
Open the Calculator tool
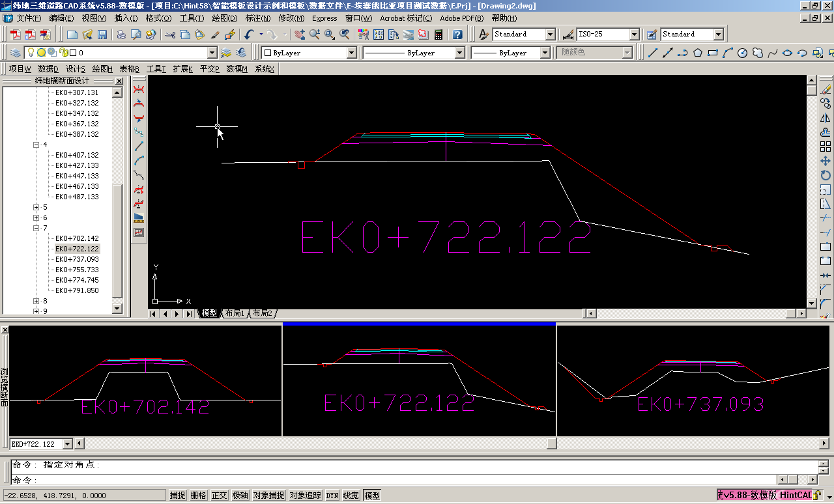click(x=439, y=35)
